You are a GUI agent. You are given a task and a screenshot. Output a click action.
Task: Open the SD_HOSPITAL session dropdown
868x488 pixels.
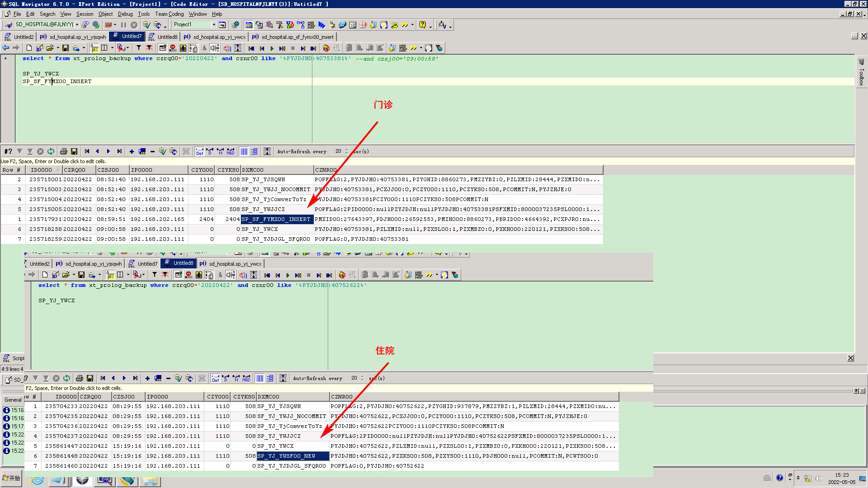[77, 25]
